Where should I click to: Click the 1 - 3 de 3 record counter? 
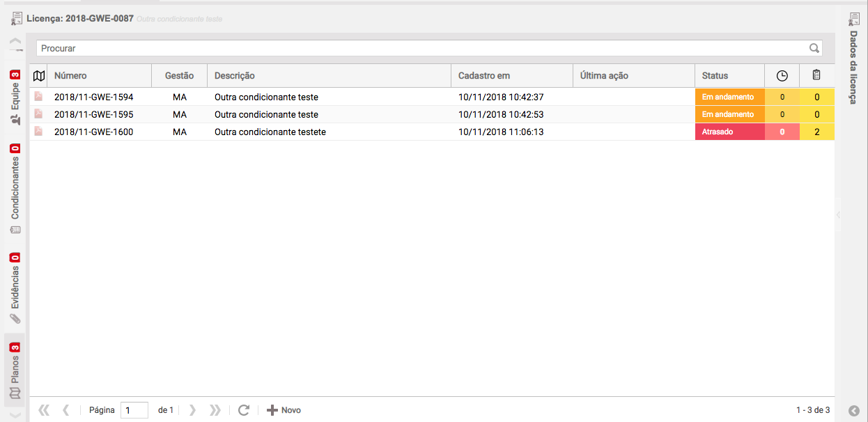813,410
